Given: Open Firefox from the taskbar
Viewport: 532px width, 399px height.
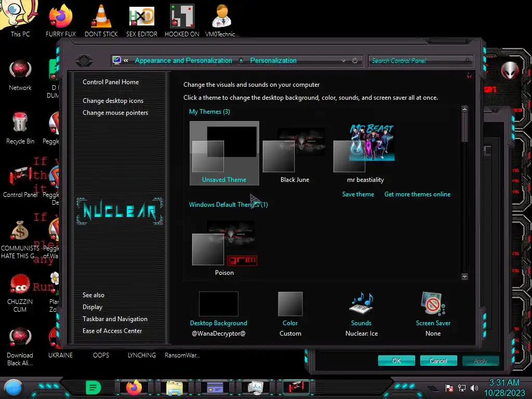Looking at the screenshot, I should click(134, 388).
